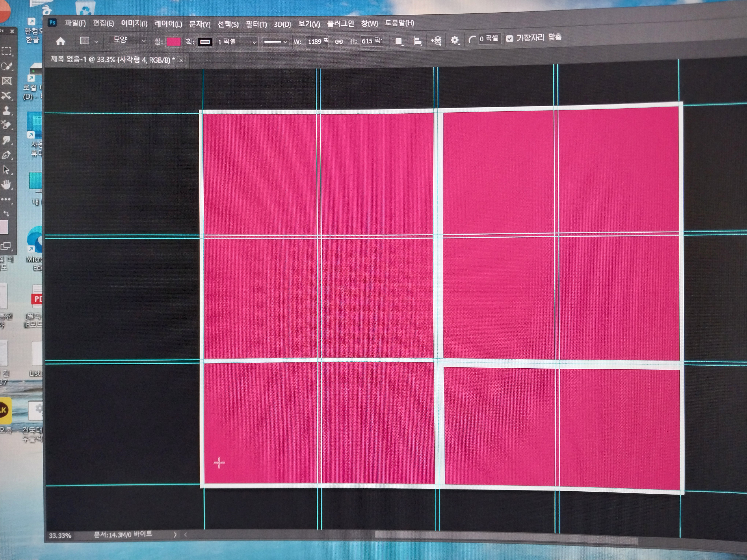747x560 pixels.
Task: Swap foreground and background colors
Action: coord(6,213)
